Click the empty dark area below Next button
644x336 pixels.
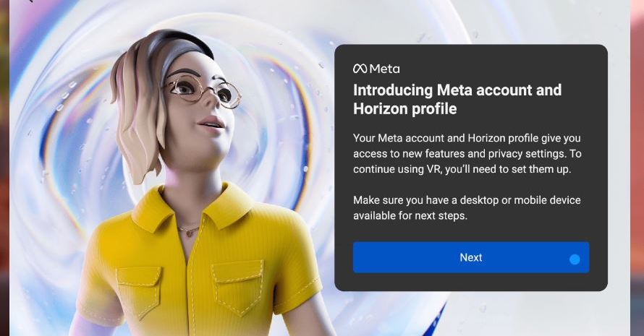point(471,282)
